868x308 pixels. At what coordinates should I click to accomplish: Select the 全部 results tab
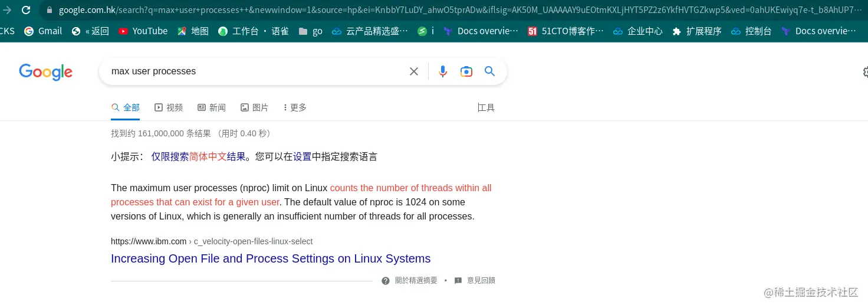pyautogui.click(x=126, y=107)
